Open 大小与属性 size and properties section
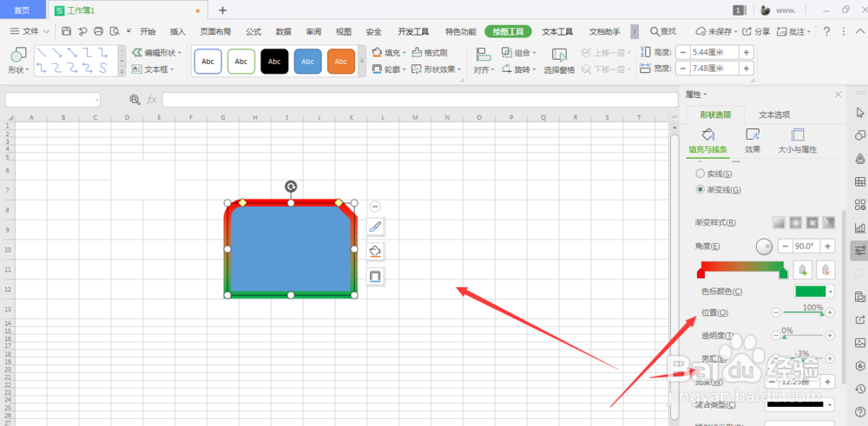The height and width of the screenshot is (426, 868). tap(797, 141)
